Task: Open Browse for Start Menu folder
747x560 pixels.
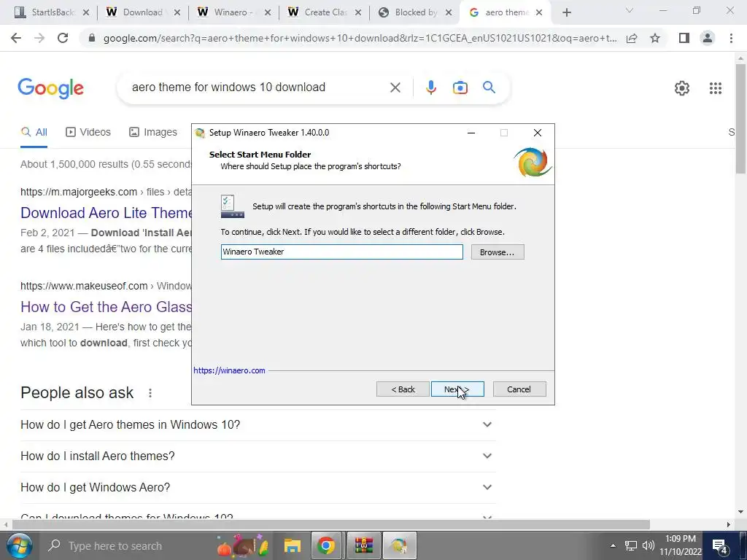Action: tap(498, 252)
